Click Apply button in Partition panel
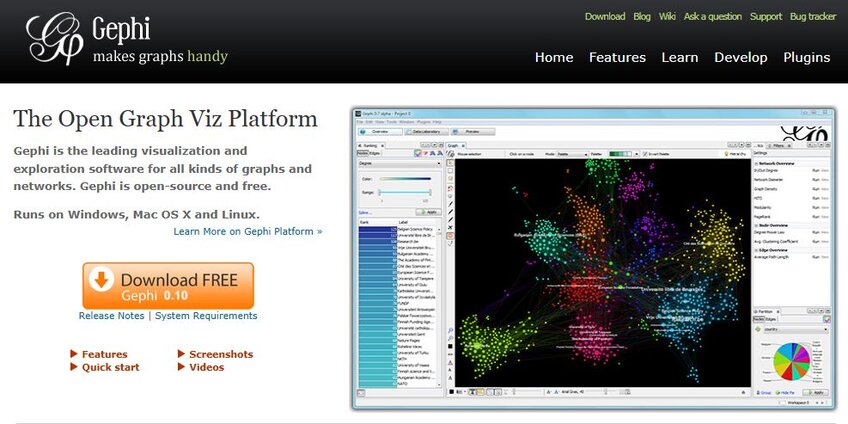This screenshot has height=424, width=848. point(816,393)
